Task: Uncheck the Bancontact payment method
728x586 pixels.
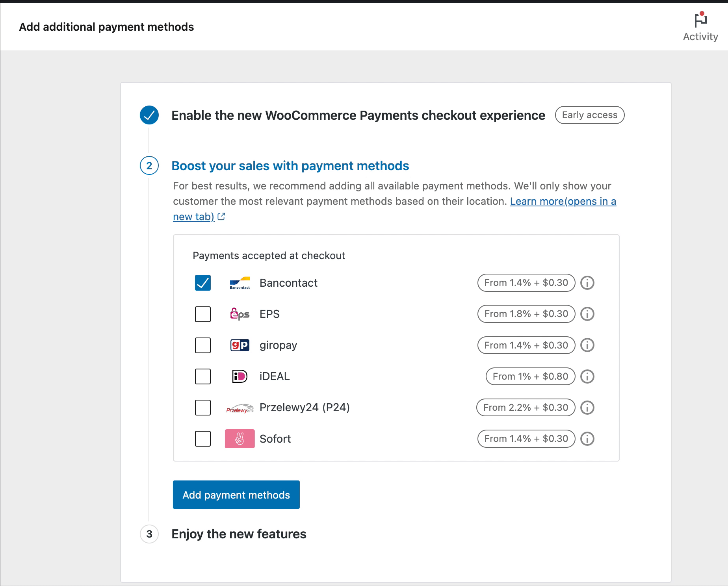Action: click(x=202, y=282)
